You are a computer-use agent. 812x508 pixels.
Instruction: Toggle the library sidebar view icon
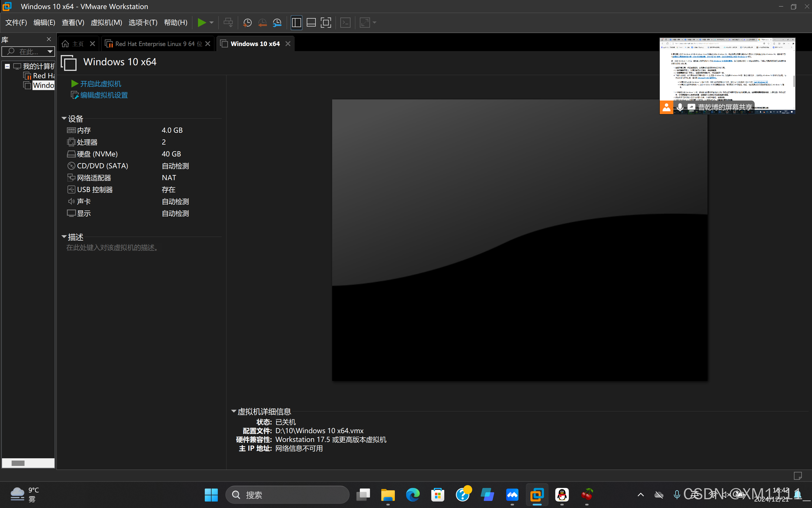(296, 23)
